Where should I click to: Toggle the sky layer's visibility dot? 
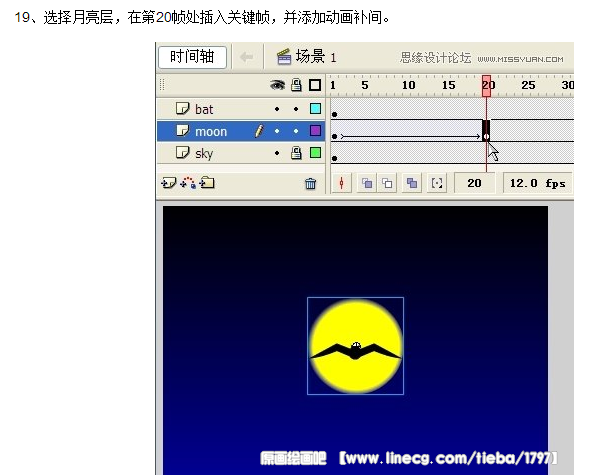277,153
